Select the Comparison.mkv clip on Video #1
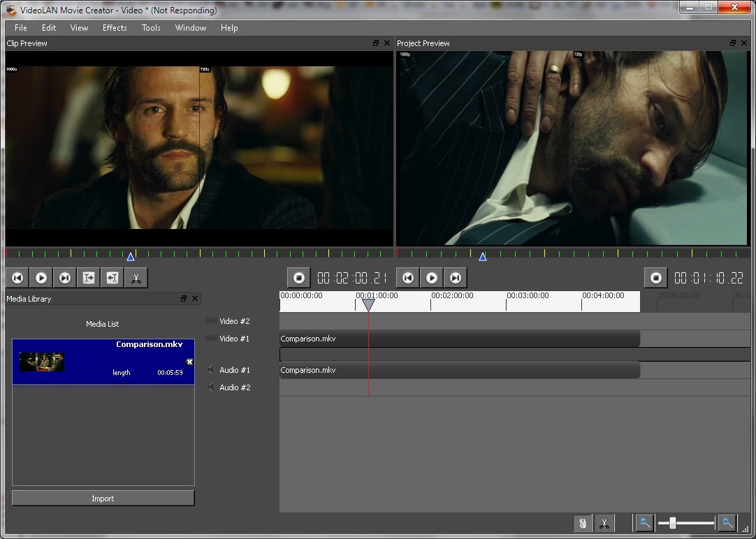756x539 pixels. tap(459, 339)
